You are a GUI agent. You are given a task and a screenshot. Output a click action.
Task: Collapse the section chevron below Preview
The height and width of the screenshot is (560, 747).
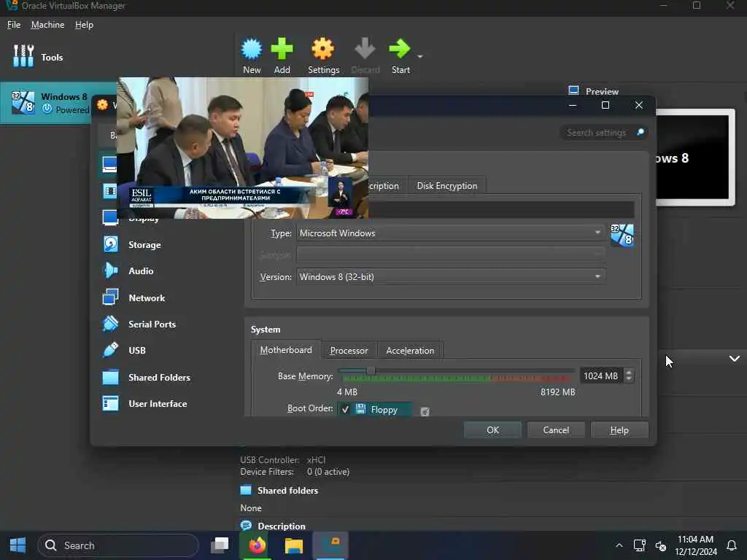pos(734,358)
